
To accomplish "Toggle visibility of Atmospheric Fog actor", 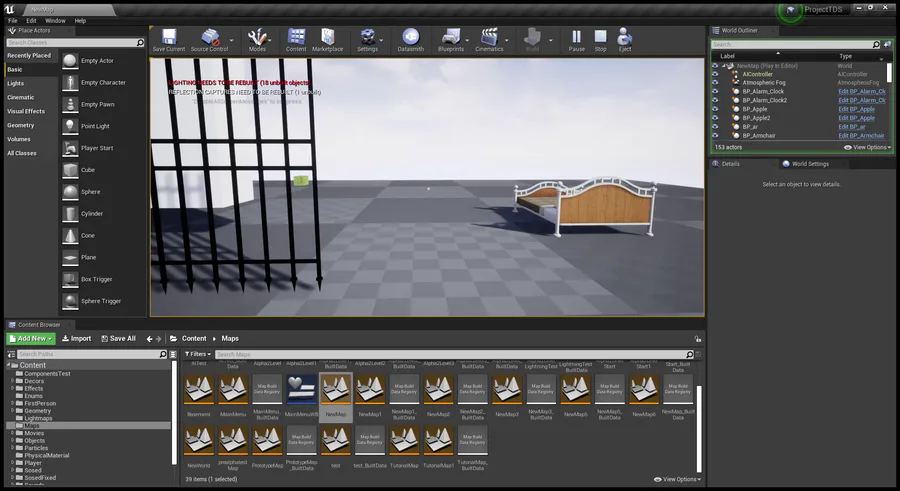I will pyautogui.click(x=715, y=83).
